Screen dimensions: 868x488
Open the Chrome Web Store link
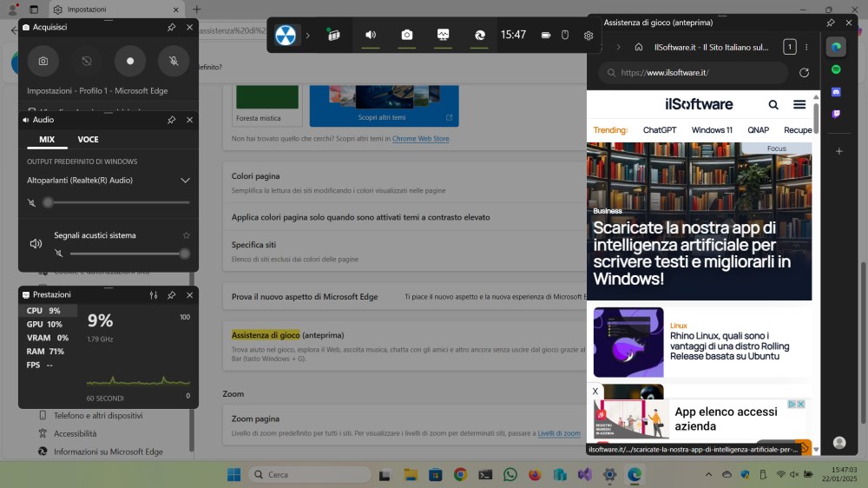click(420, 138)
